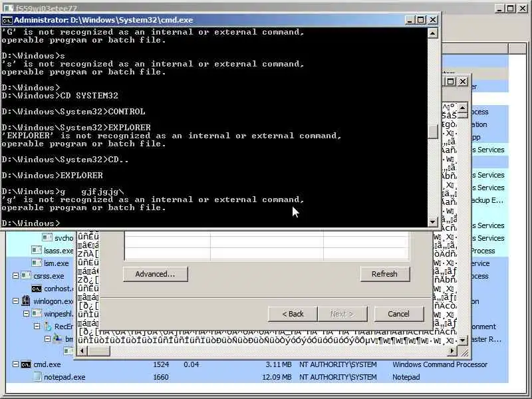The width and height of the screenshot is (532, 399).
Task: Select the lsass.exe process name
Action: (x=58, y=251)
